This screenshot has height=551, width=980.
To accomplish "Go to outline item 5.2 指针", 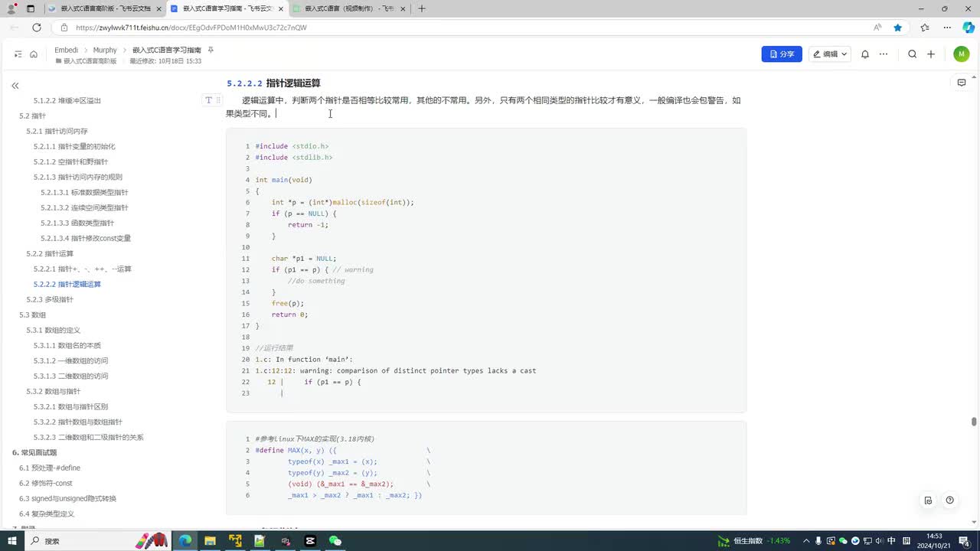I will 33,116.
